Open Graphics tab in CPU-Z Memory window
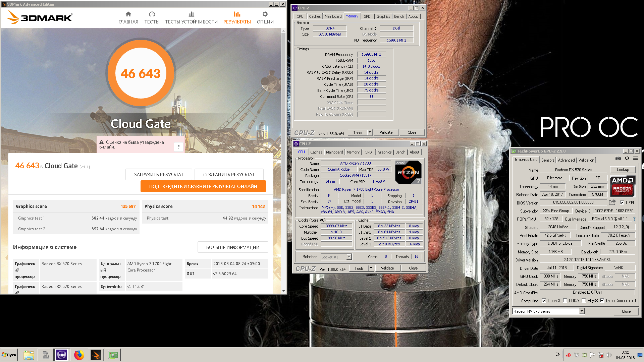This screenshot has height=362, width=644. click(x=383, y=16)
